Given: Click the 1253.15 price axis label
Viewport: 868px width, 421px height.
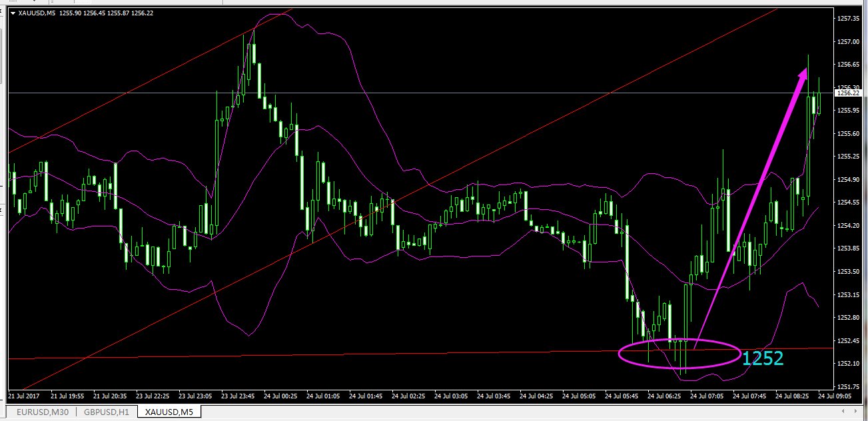Looking at the screenshot, I should (848, 294).
